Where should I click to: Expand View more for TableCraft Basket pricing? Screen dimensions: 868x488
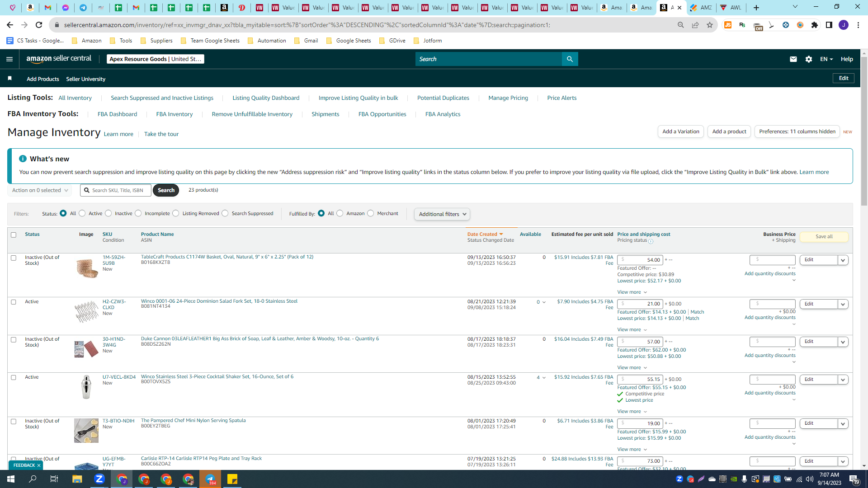pos(632,292)
